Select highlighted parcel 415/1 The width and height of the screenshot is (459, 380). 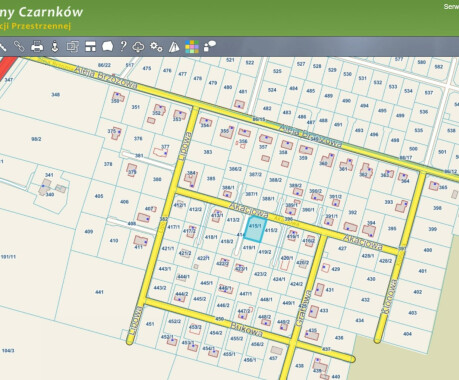(256, 229)
